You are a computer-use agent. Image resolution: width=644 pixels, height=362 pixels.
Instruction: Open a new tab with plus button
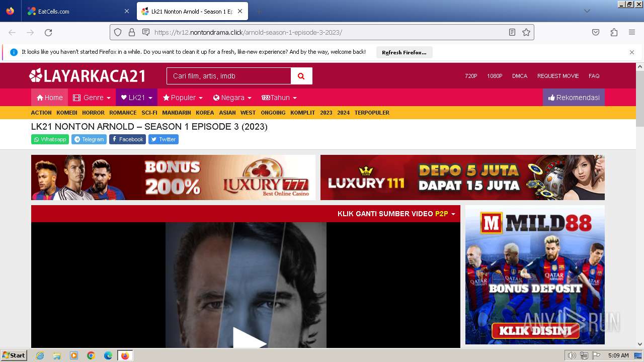click(259, 11)
